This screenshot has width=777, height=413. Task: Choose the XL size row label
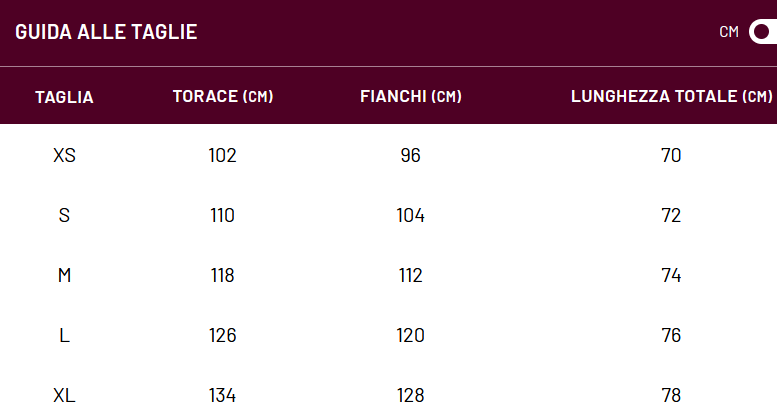[64, 396]
